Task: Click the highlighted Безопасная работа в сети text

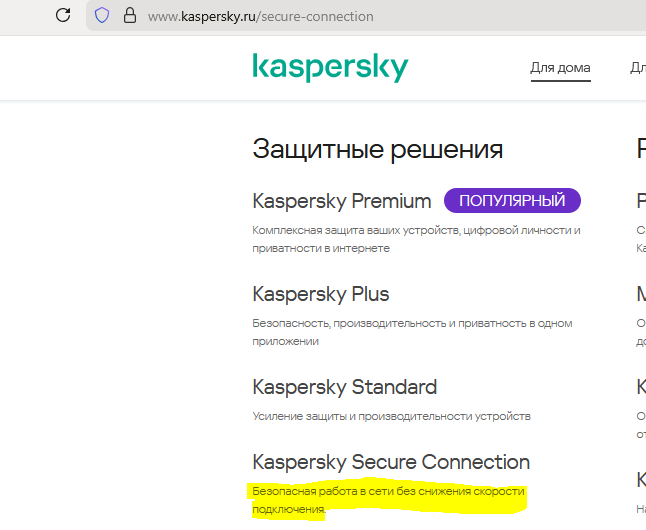Action: click(x=388, y=500)
